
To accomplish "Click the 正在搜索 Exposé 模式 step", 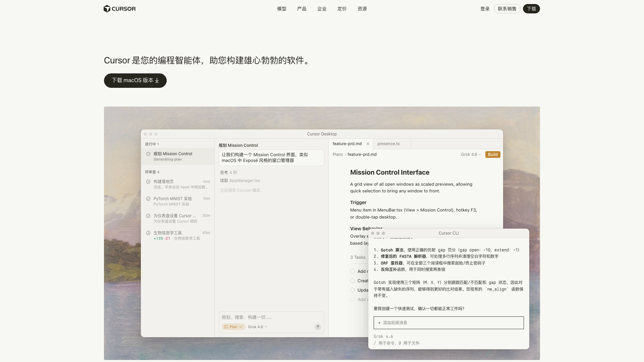I will (240, 190).
